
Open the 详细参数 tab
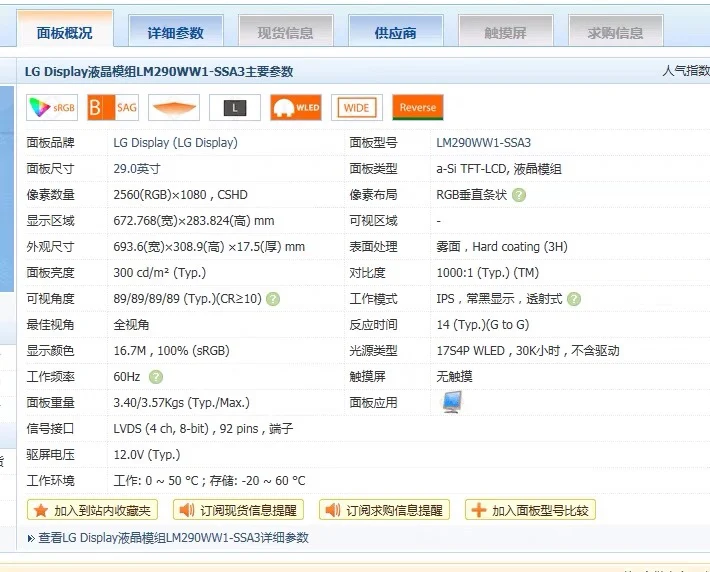pos(176,32)
